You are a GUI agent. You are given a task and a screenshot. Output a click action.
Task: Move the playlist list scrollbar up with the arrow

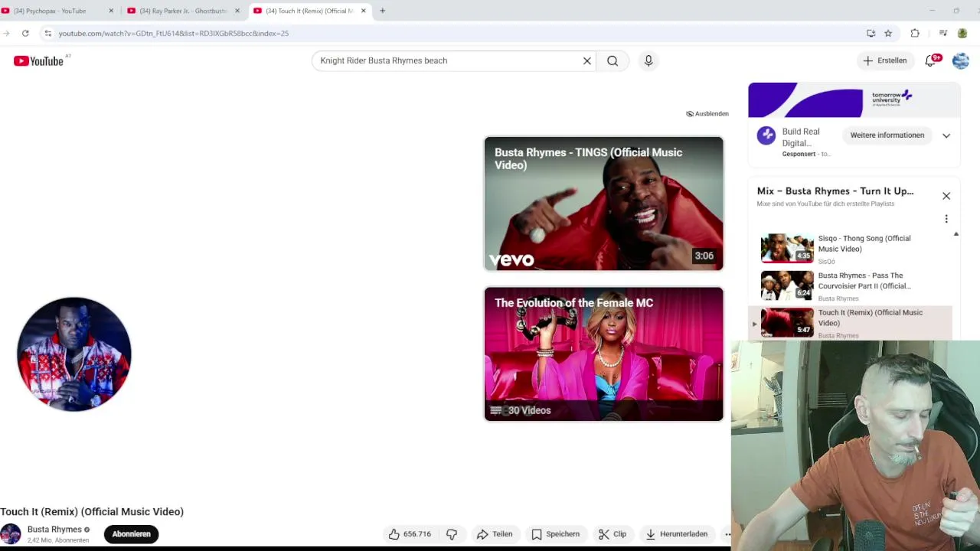(956, 234)
